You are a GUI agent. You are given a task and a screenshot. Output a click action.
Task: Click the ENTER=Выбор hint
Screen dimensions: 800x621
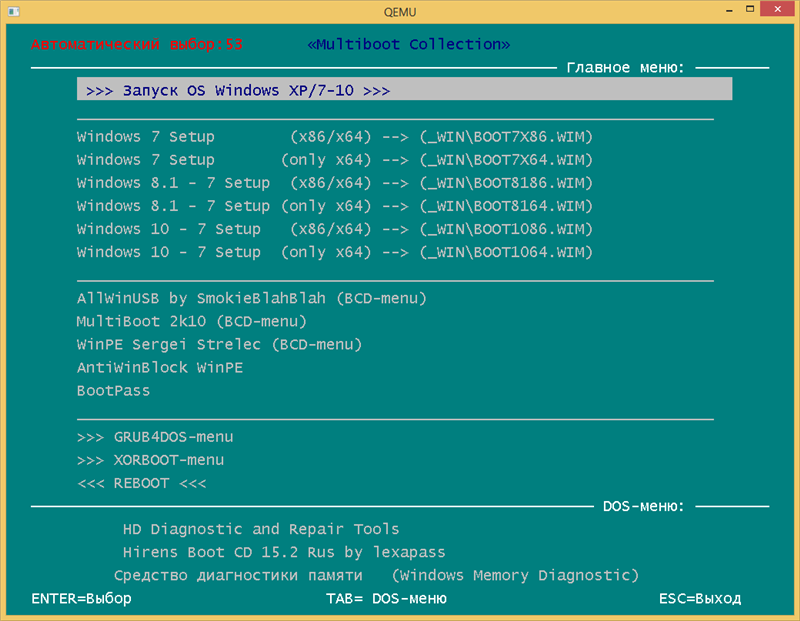pos(81,599)
